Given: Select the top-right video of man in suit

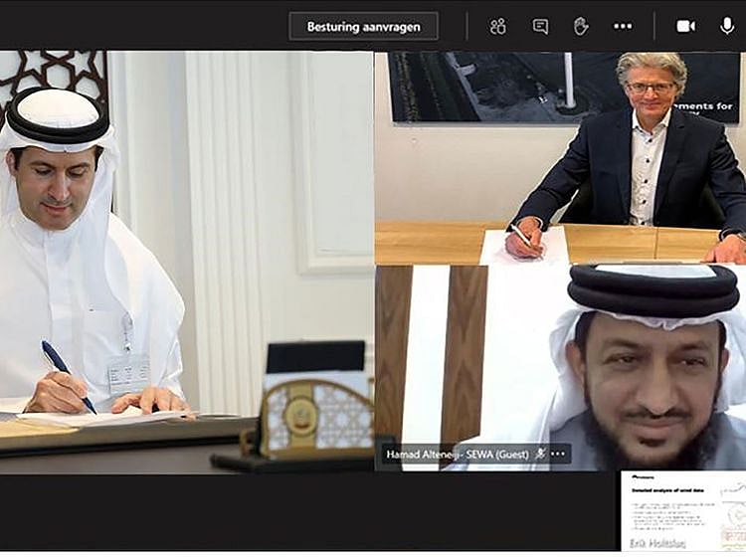Looking at the screenshot, I should tap(559, 157).
